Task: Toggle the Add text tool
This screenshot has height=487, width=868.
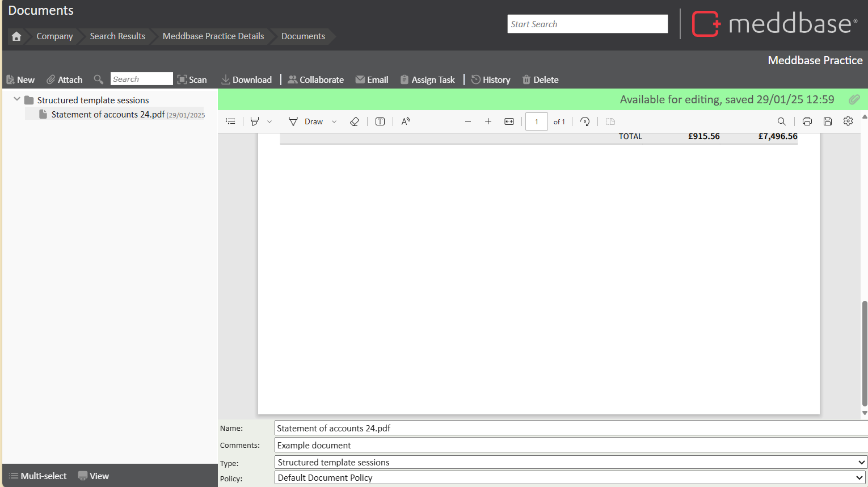Action: pos(380,121)
